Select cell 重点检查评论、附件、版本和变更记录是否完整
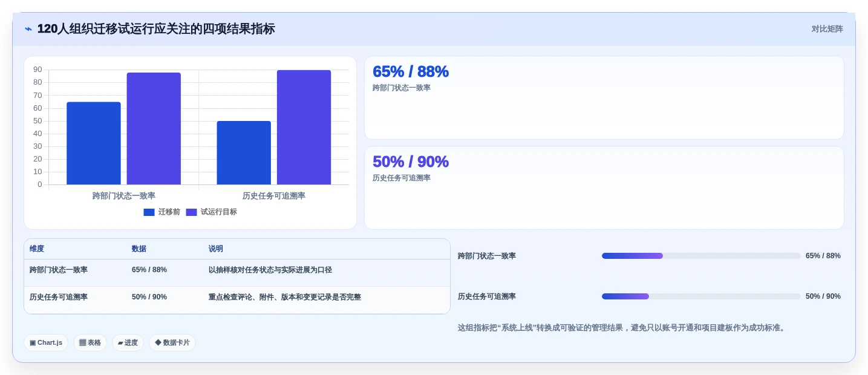The width and height of the screenshot is (868, 375). 285,297
